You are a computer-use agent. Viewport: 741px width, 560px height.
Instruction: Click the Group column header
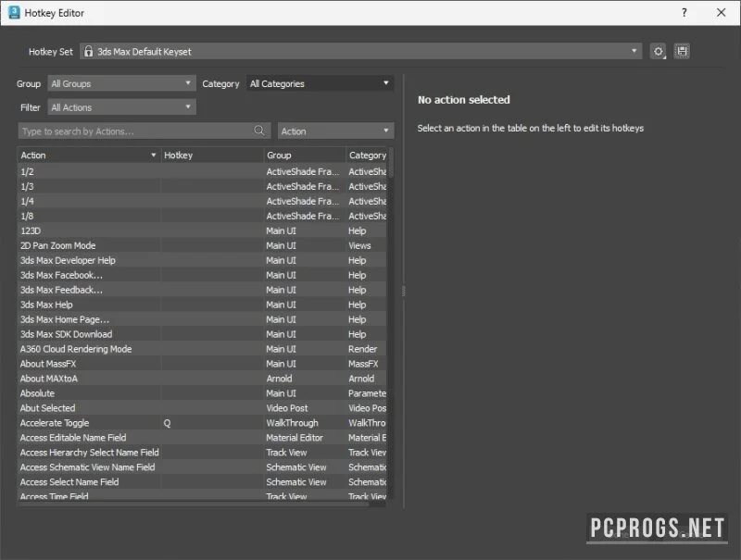(305, 155)
